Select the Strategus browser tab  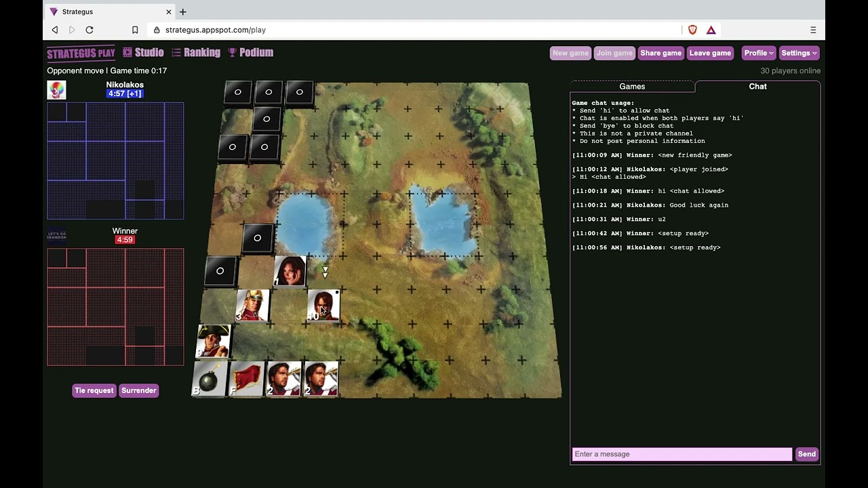[x=110, y=12]
